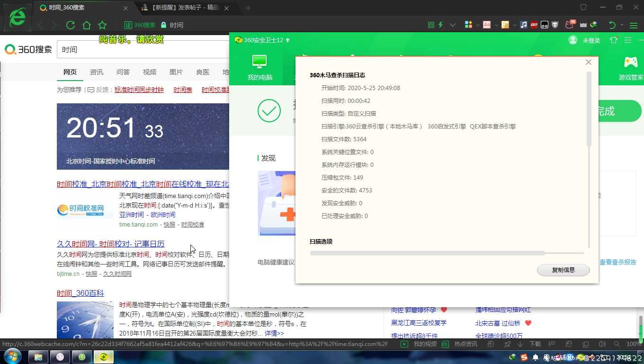Open a new browser tab with plus button

[x=248, y=8]
